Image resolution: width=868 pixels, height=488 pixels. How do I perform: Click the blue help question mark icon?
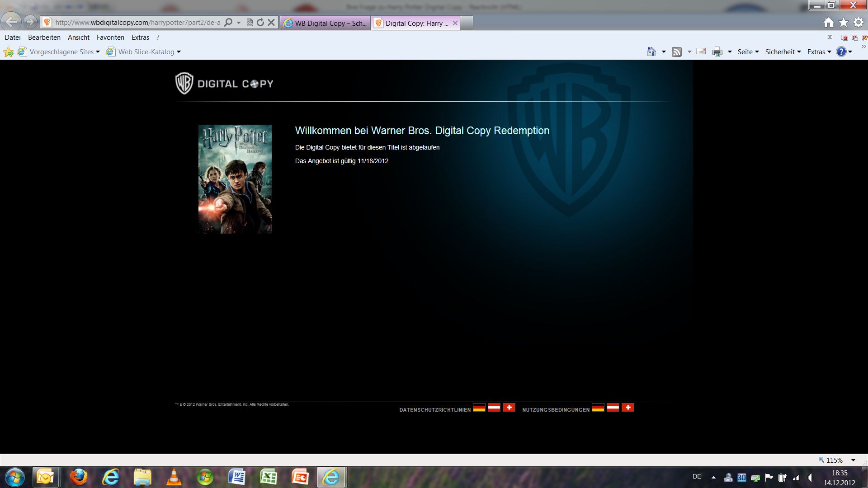coord(841,52)
